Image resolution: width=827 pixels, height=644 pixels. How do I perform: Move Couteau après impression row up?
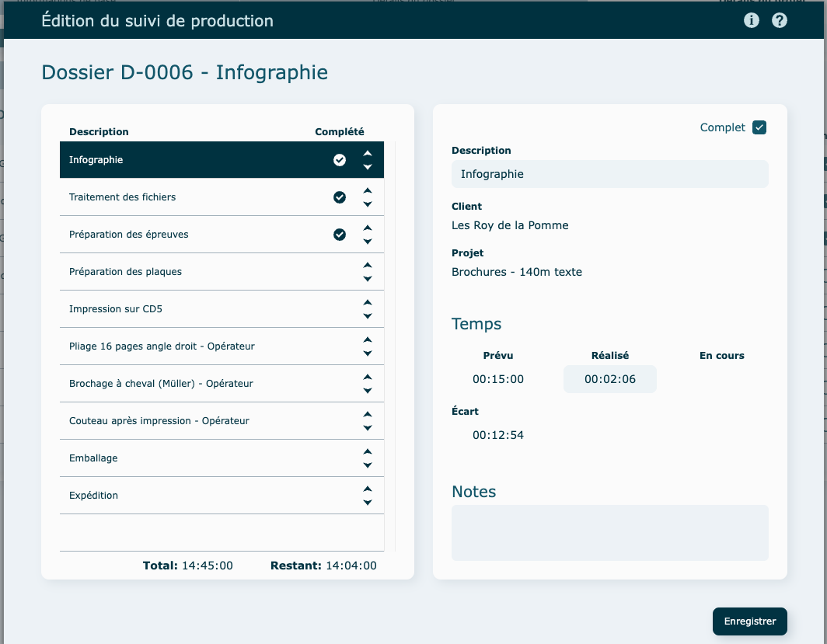tap(368, 415)
